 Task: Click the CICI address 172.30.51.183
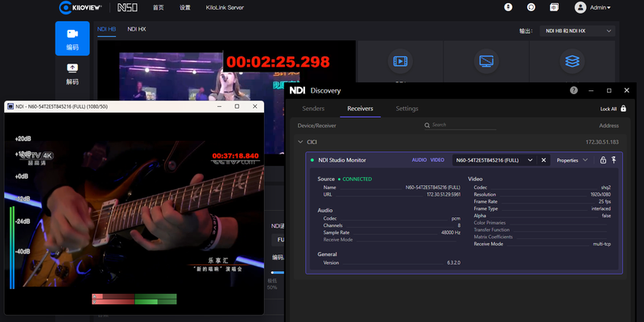click(602, 142)
